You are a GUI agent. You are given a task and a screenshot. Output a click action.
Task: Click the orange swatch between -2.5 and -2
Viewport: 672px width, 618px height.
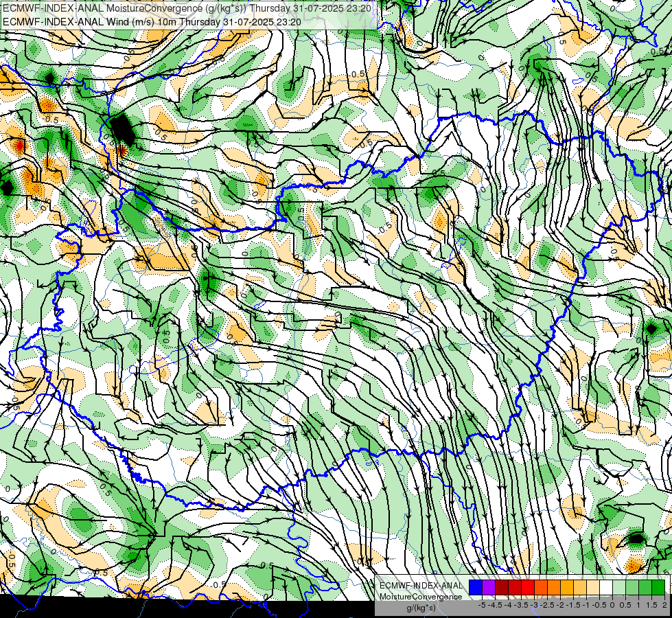point(554,587)
